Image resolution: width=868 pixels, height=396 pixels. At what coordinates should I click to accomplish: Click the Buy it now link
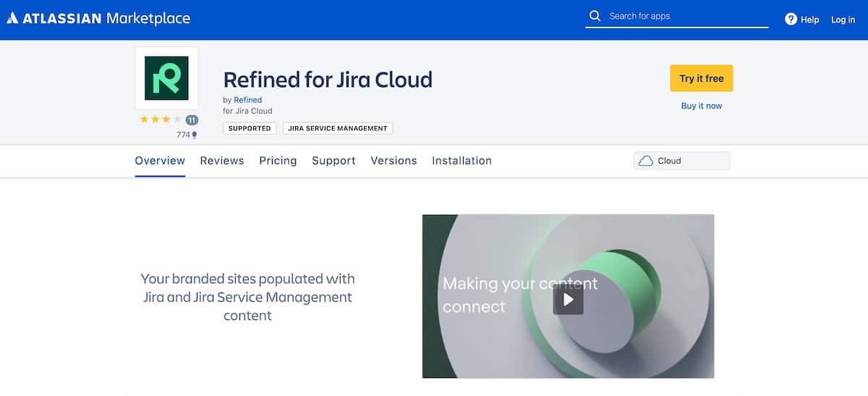[x=702, y=106]
